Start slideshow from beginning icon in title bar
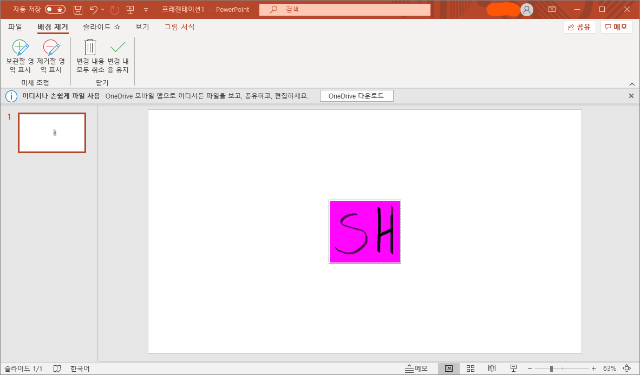 point(130,9)
